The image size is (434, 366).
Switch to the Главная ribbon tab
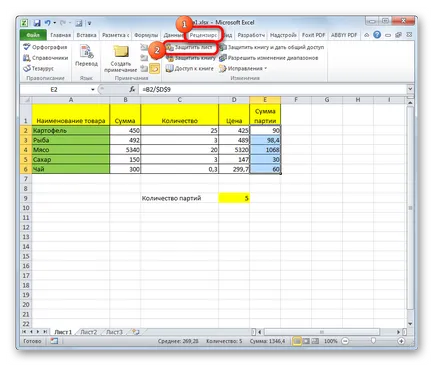coord(60,35)
